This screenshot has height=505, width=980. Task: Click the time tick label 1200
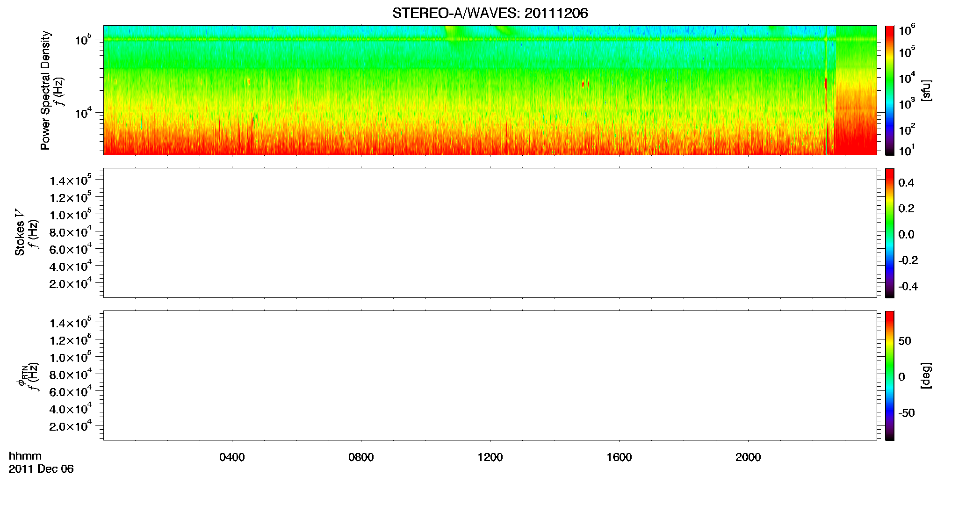(x=490, y=457)
